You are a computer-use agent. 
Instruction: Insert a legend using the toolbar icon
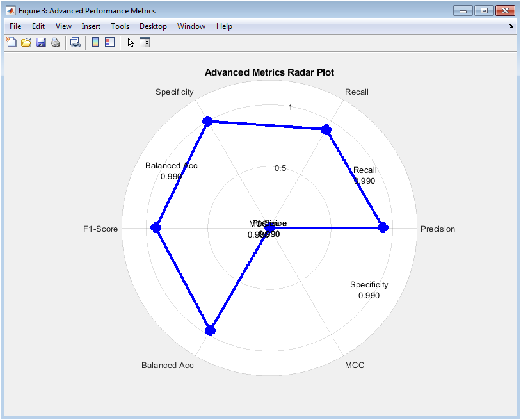(109, 43)
